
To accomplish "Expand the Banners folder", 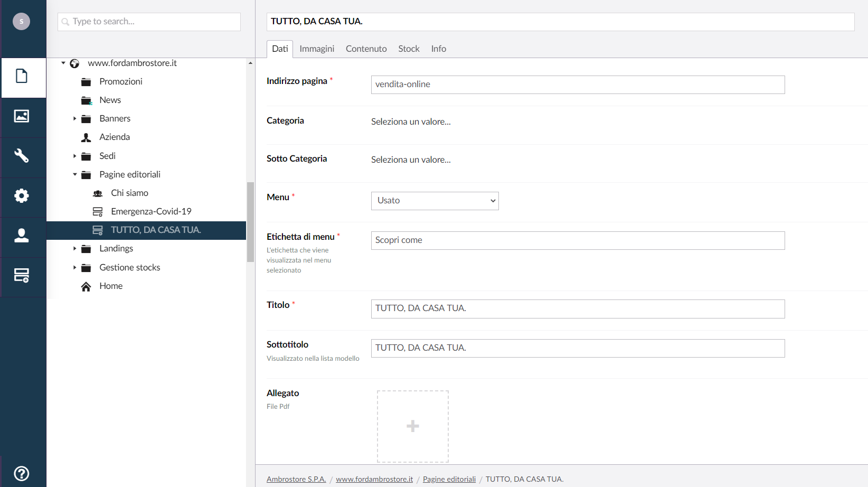I will pyautogui.click(x=75, y=119).
